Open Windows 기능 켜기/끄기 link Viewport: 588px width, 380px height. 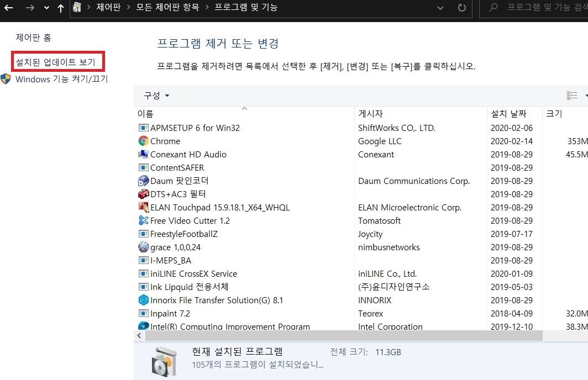pos(61,79)
